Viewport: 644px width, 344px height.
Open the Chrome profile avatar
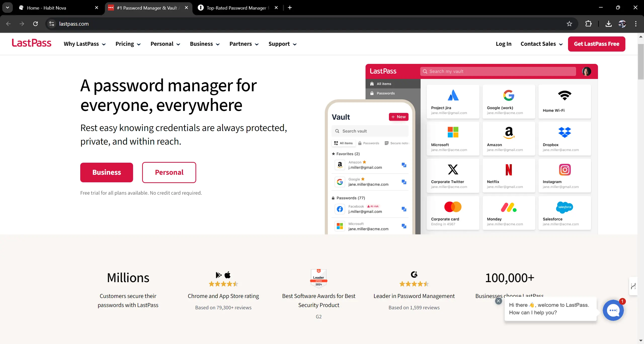click(x=622, y=24)
